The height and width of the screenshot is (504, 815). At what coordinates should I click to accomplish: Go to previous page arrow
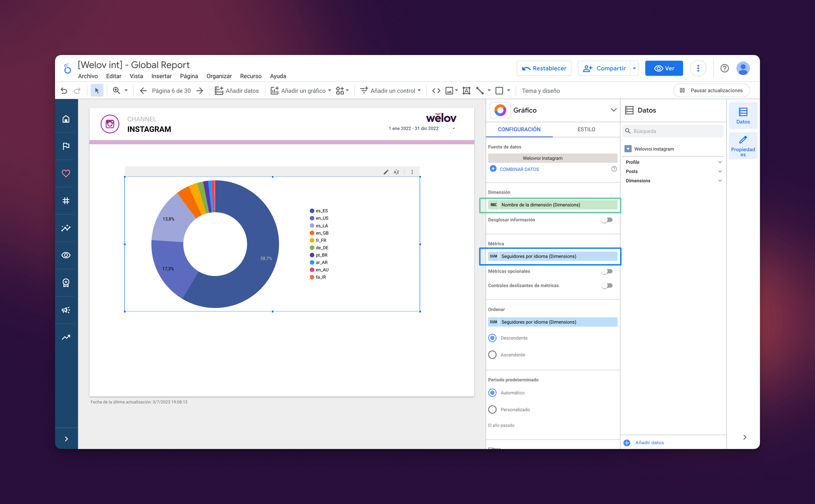click(143, 90)
